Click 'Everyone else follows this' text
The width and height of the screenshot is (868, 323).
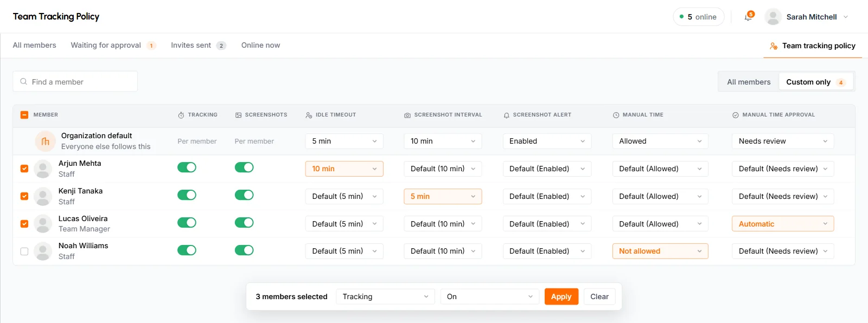point(106,146)
